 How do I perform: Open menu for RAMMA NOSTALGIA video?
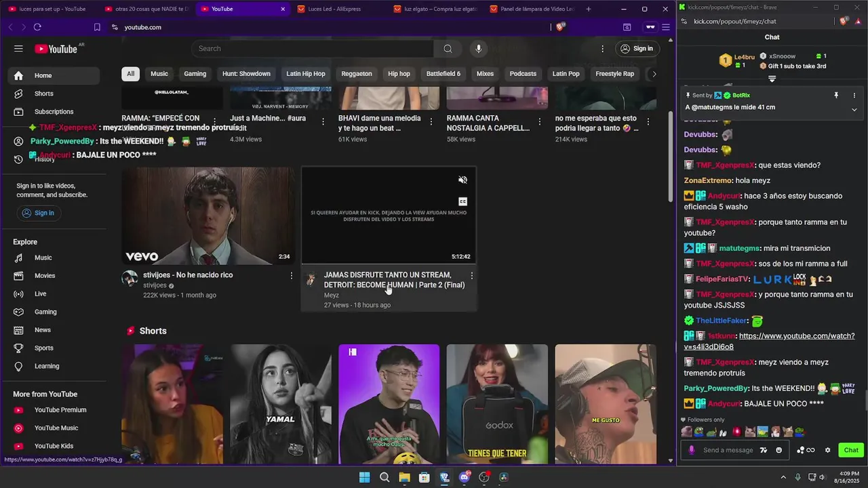540,122
